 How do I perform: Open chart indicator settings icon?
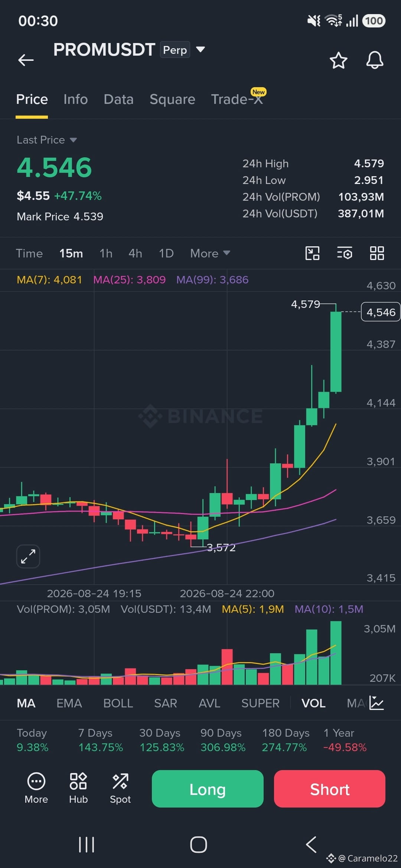pos(345,253)
